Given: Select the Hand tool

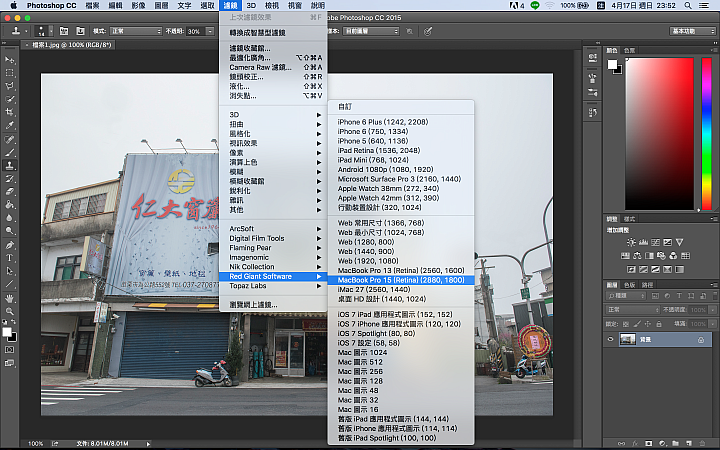Looking at the screenshot, I should (x=10, y=298).
